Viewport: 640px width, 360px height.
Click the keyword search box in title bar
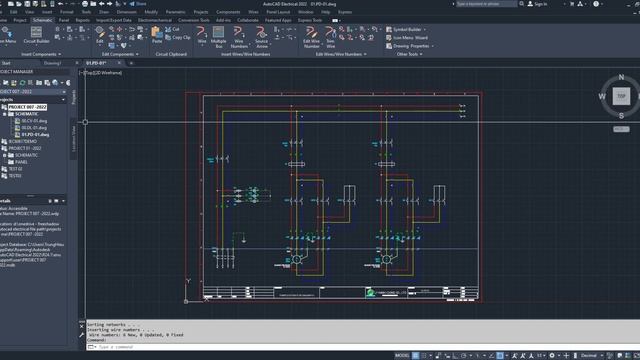(486, 4)
